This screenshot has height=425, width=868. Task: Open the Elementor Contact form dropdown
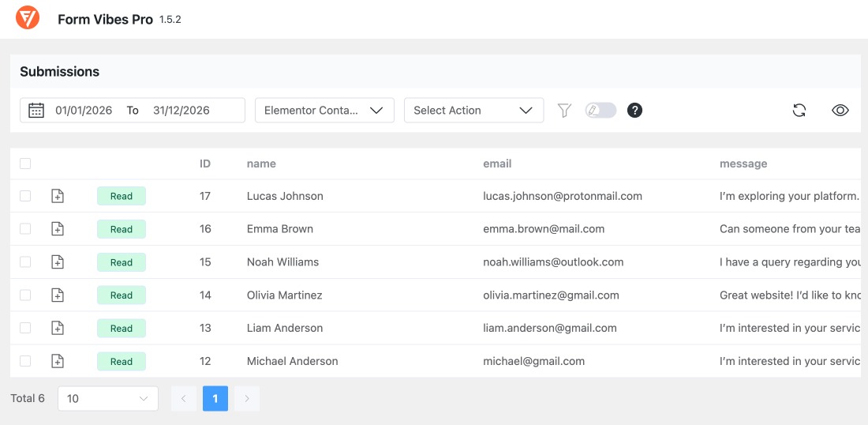(324, 111)
